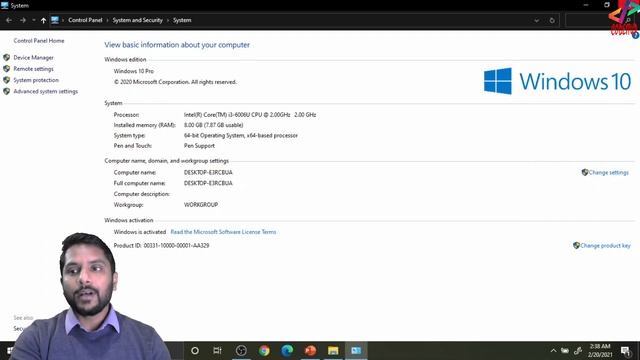Image resolution: width=640 pixels, height=360 pixels.
Task: Open Task View on taskbar
Action: 218,351
